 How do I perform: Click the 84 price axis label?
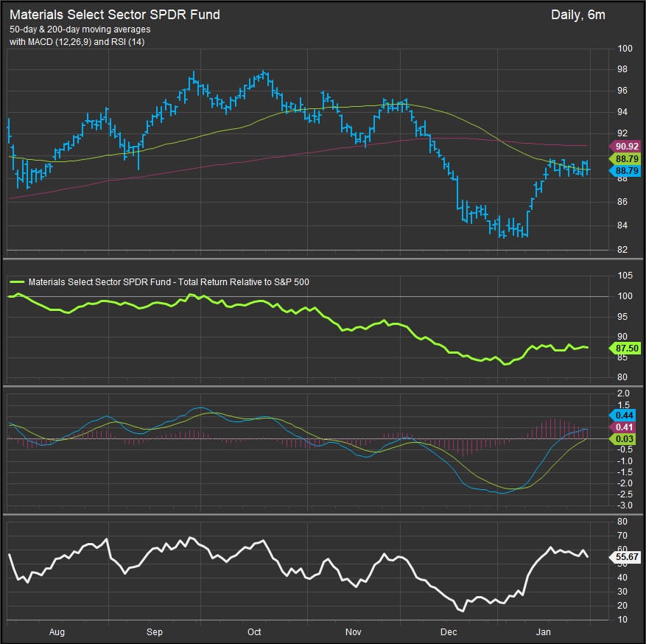(x=622, y=225)
